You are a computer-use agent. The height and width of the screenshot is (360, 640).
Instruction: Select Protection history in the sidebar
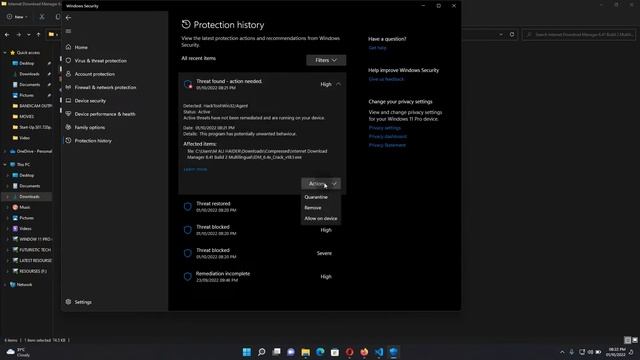tap(93, 141)
